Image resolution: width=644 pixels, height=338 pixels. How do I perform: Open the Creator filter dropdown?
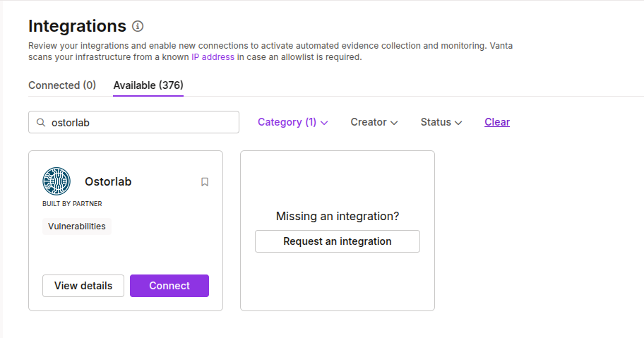(374, 122)
